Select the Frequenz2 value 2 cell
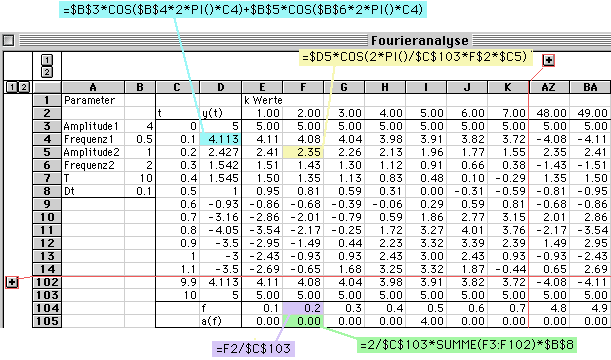Image resolution: width=611 pixels, height=360 pixels. [x=140, y=165]
